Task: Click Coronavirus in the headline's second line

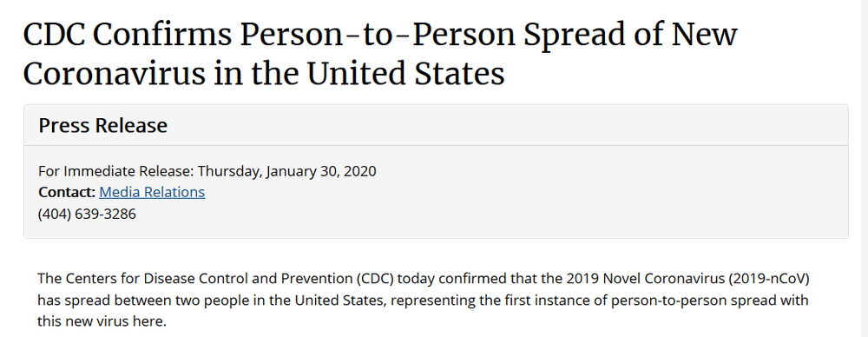Action: pos(114,74)
